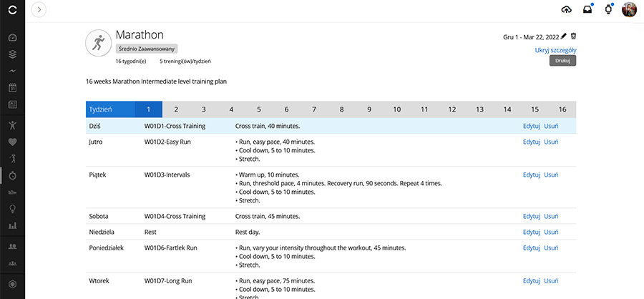Select week 16 tab
Screen dimensions: 644x299
point(562,109)
